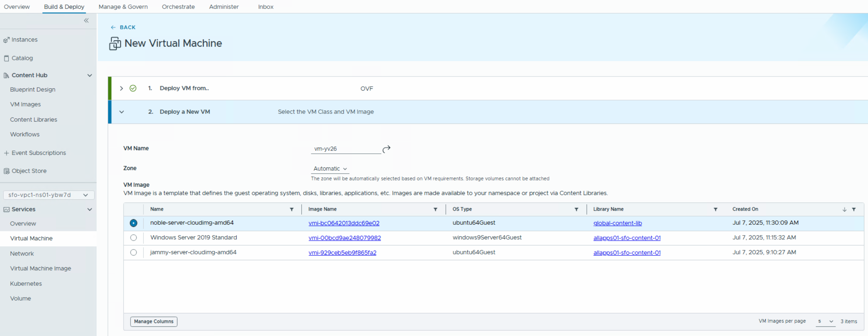This screenshot has width=868, height=336.
Task: Select the noble-server-cloudimg-amd64 radio button
Action: click(133, 223)
